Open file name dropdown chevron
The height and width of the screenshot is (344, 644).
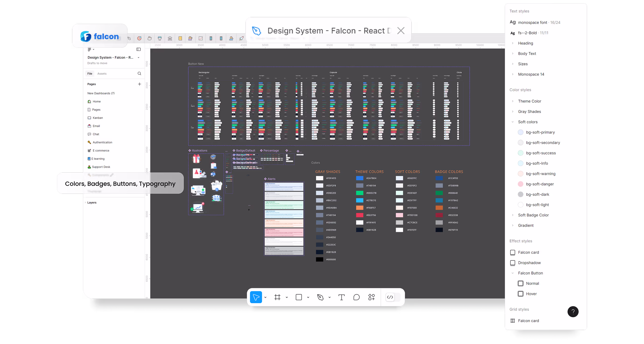click(x=139, y=57)
